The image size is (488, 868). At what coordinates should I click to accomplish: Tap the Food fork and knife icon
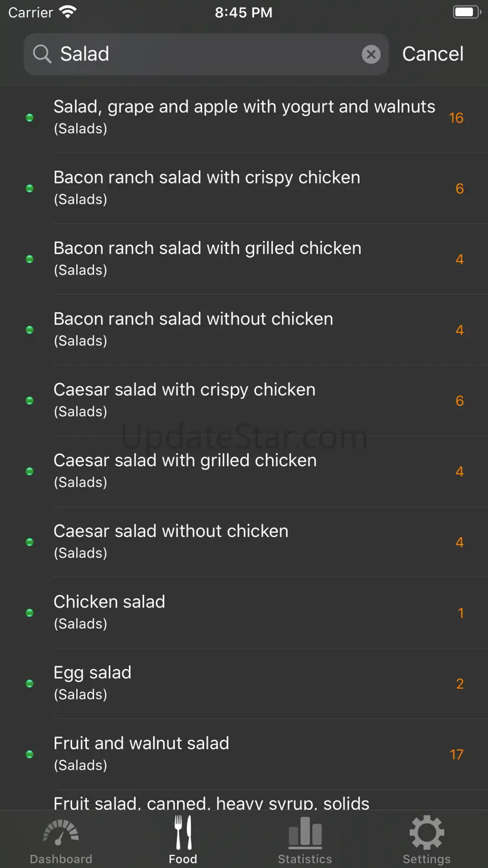(x=183, y=833)
